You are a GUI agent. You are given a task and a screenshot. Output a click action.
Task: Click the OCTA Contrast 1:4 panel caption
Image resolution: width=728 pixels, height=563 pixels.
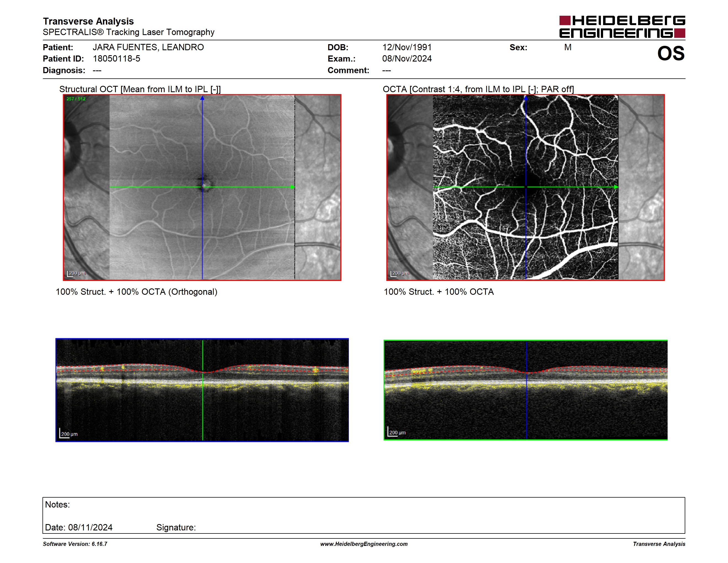tap(478, 89)
